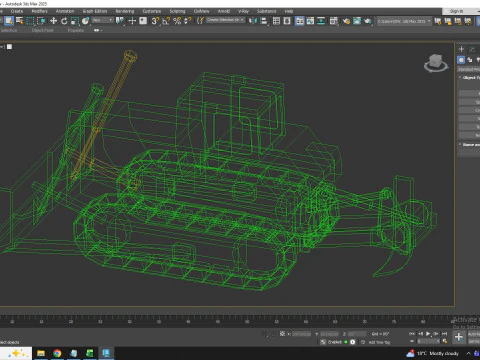Image resolution: width=480 pixels, height=360 pixels.
Task: Click large Set Keys plus button
Action: coord(459,337)
